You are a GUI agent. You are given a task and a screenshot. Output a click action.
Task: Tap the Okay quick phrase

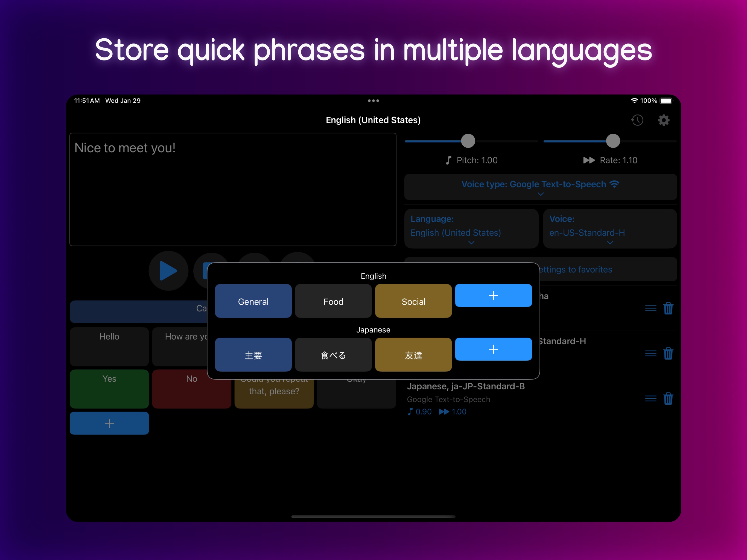click(356, 393)
